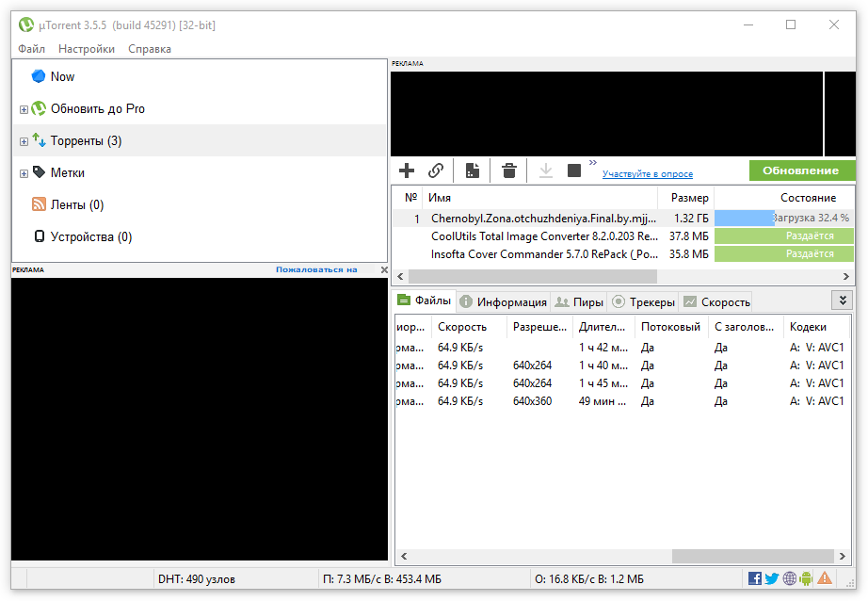This screenshot has width=868, height=601.
Task: Close the left advertisement with X
Action: pyautogui.click(x=384, y=269)
